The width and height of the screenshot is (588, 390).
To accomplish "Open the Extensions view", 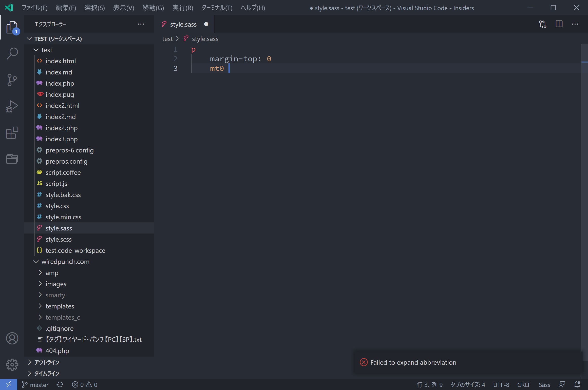I will click(12, 133).
